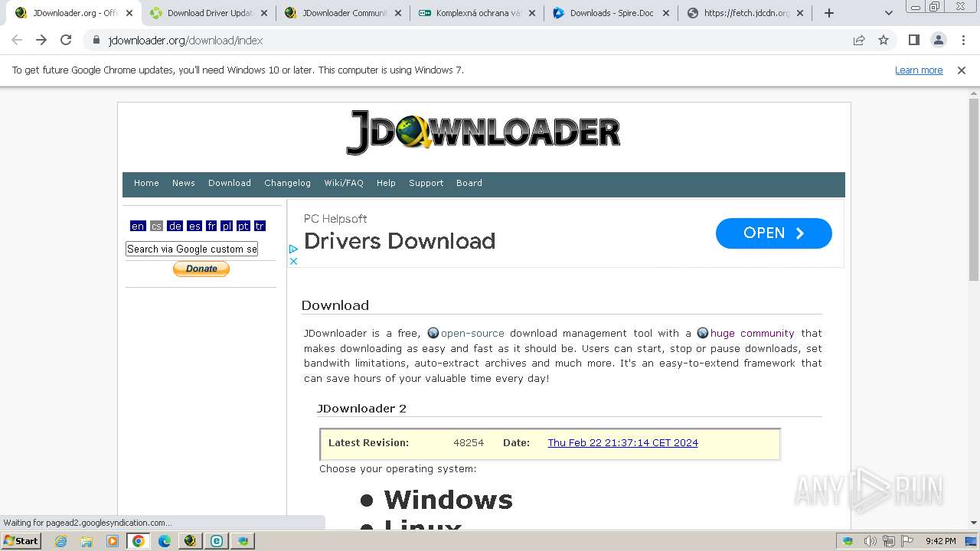This screenshot has width=980, height=551.
Task: Open Chrome's three-dot menu
Action: pyautogui.click(x=963, y=40)
